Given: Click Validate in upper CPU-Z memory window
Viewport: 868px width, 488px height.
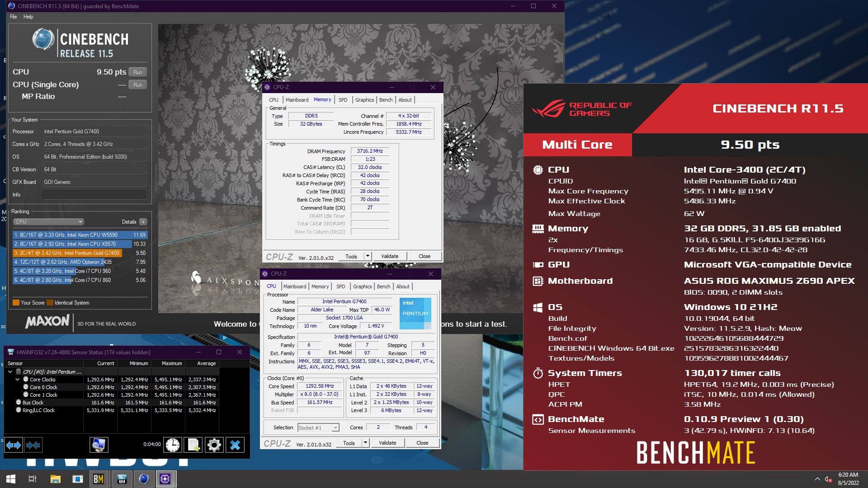Looking at the screenshot, I should (390, 256).
